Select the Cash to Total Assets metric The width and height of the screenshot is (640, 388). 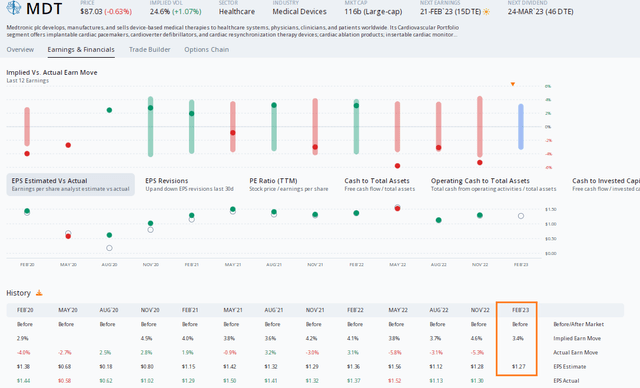[x=380, y=184]
